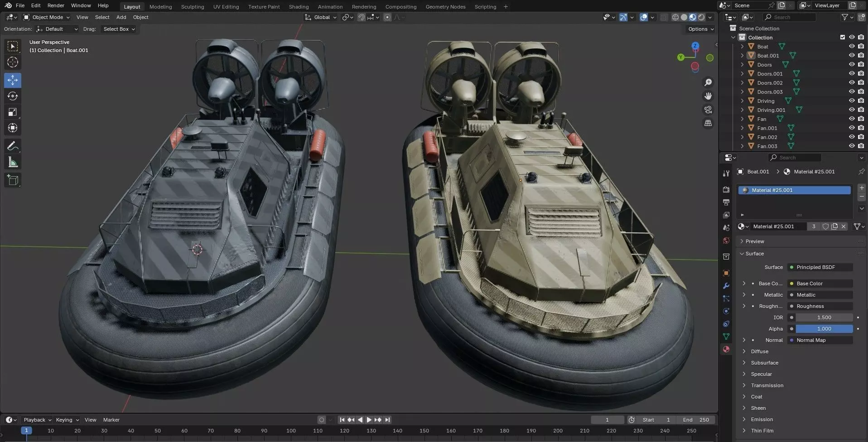Image resolution: width=868 pixels, height=442 pixels.
Task: Open the Geometry Nodes workspace tab
Action: click(445, 7)
